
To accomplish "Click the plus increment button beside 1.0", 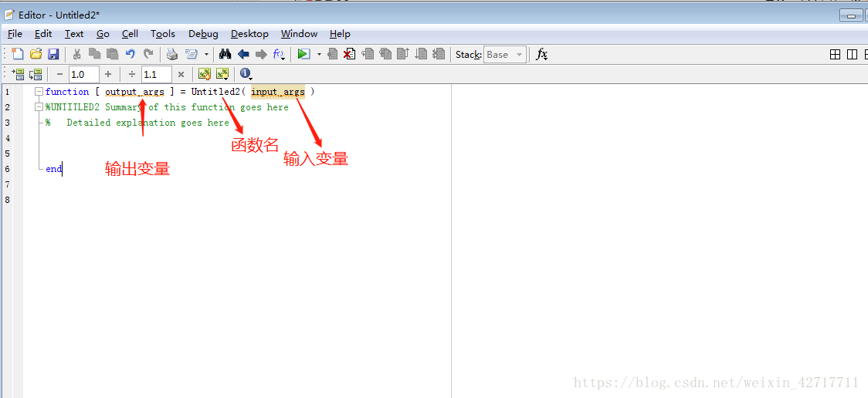I will (108, 74).
